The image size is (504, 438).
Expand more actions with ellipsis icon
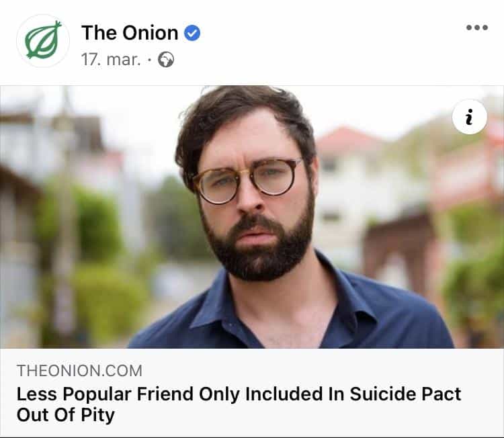[476, 28]
